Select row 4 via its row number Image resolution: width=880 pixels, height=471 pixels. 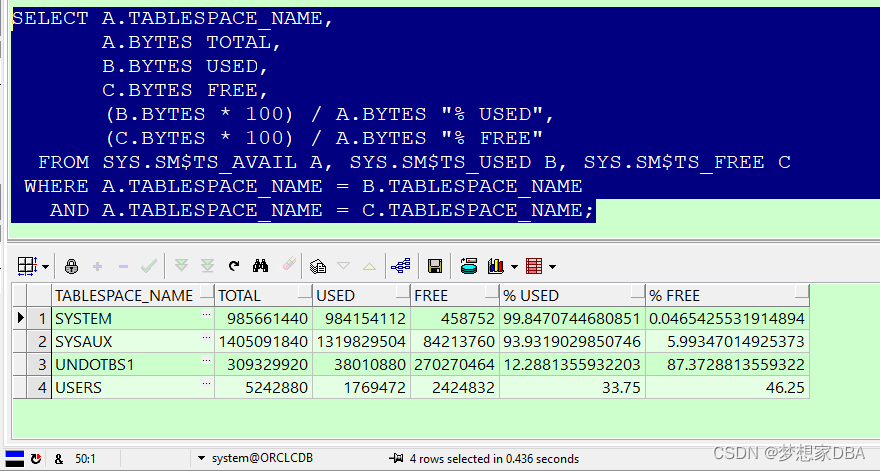click(39, 387)
